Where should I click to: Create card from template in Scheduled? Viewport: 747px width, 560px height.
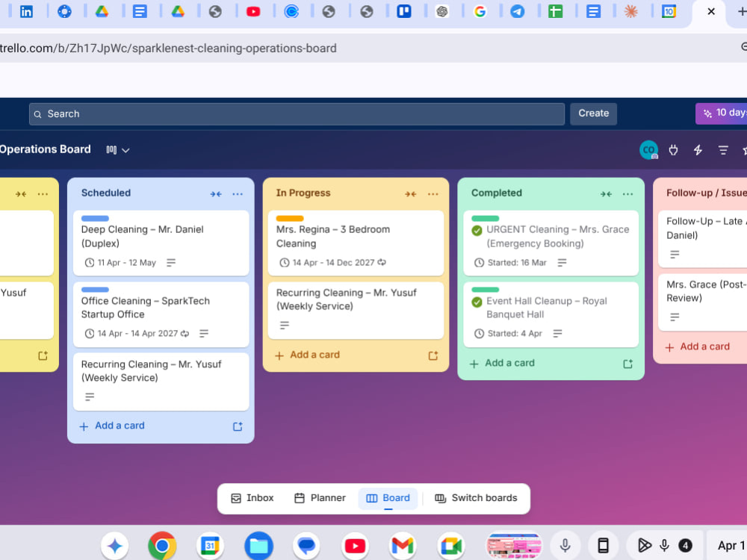(238, 426)
